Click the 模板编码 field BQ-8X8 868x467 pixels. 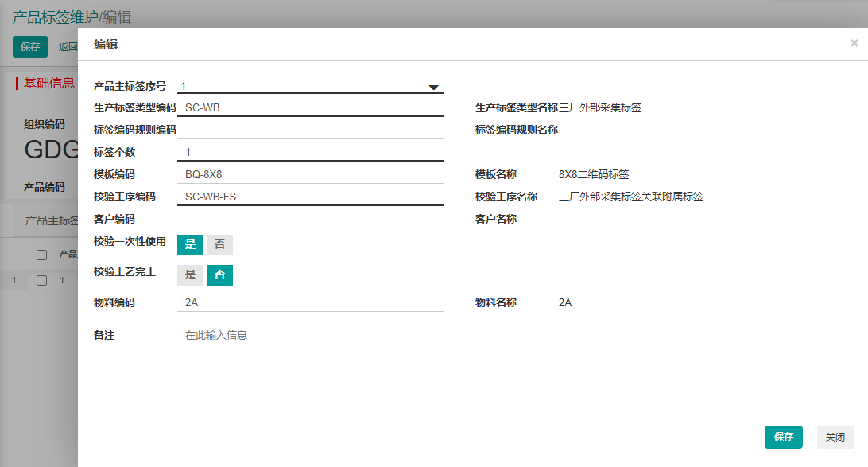pyautogui.click(x=310, y=174)
